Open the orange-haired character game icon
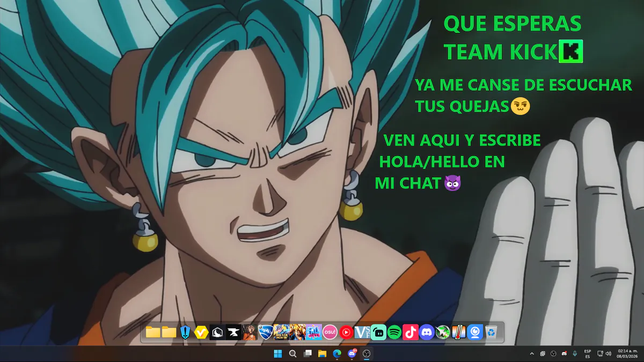This screenshot has height=362, width=644. [250, 333]
